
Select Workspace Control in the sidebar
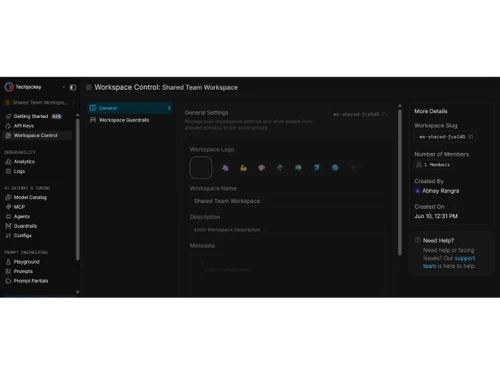37,135
